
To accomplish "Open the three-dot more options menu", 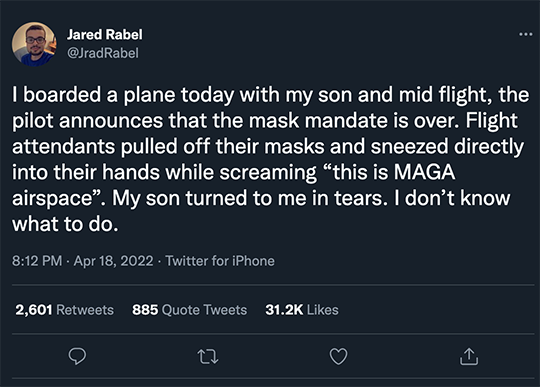I will [526, 34].
